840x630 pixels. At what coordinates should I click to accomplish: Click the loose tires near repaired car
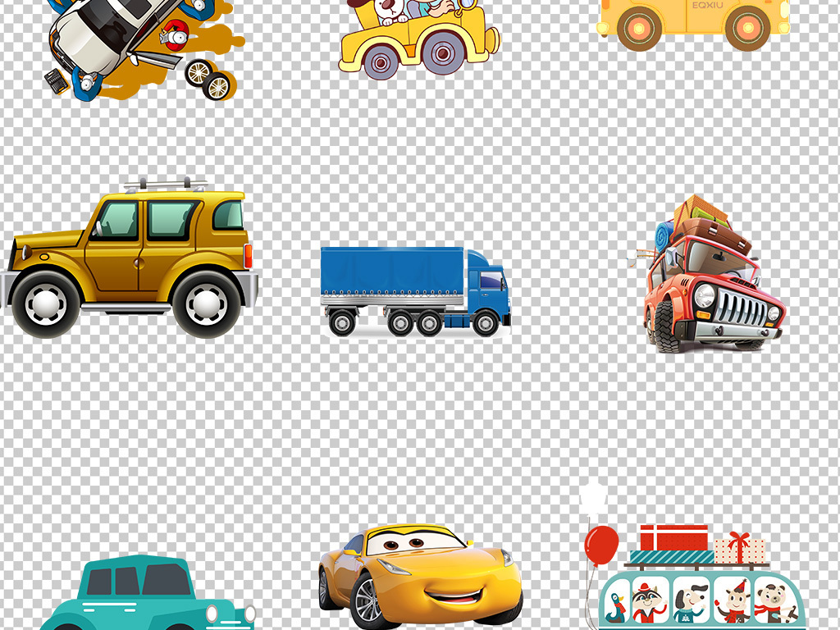point(208,80)
